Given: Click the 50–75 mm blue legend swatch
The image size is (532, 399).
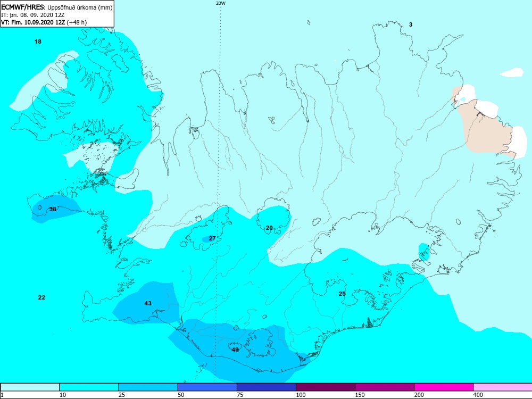Looking at the screenshot, I should point(207,387).
